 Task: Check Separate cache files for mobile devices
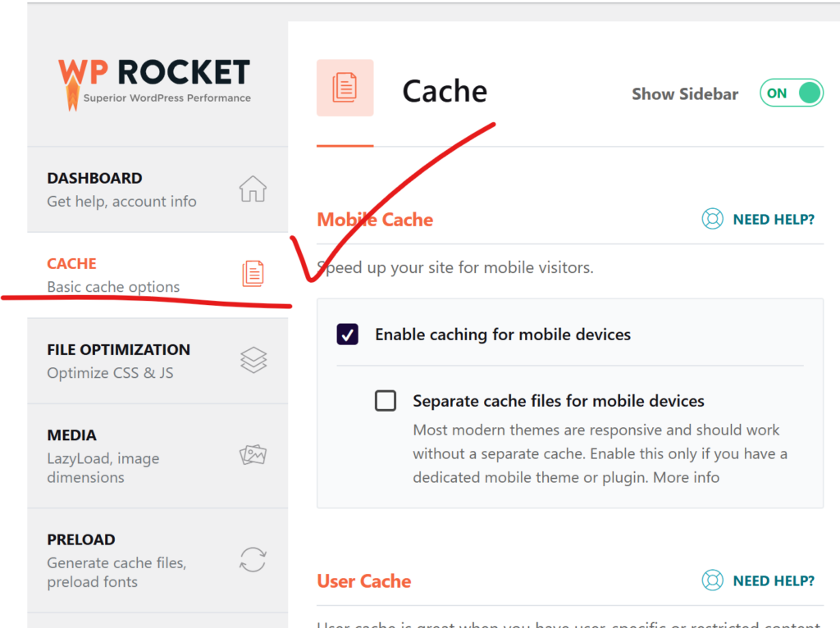click(386, 400)
